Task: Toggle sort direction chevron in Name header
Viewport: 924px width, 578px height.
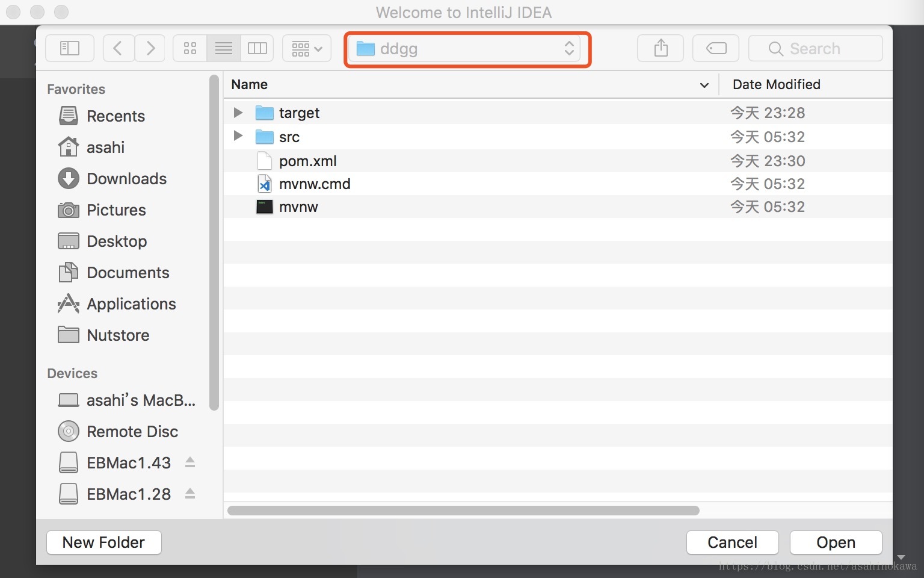Action: pyautogui.click(x=704, y=85)
